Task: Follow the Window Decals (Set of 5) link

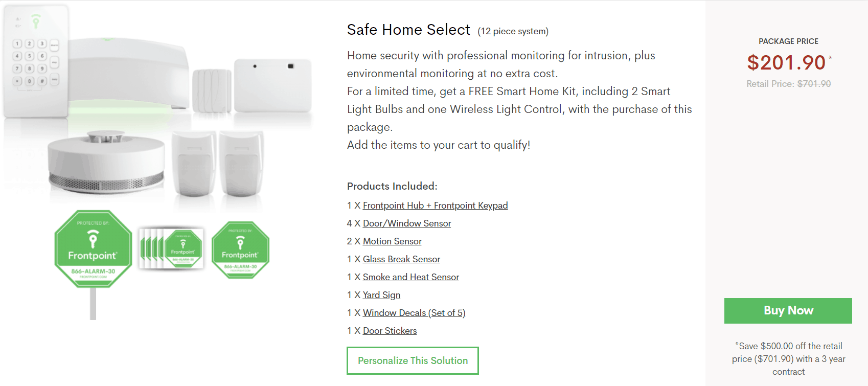Action: tap(414, 313)
